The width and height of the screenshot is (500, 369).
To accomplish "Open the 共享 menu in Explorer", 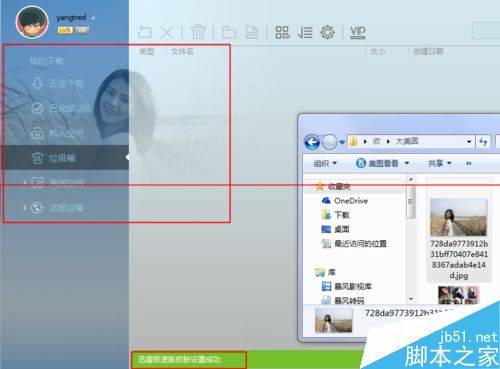I will point(439,163).
